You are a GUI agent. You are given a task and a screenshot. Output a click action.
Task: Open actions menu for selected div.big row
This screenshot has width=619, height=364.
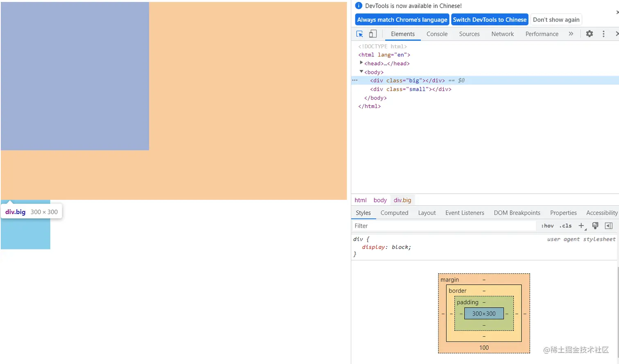point(355,80)
